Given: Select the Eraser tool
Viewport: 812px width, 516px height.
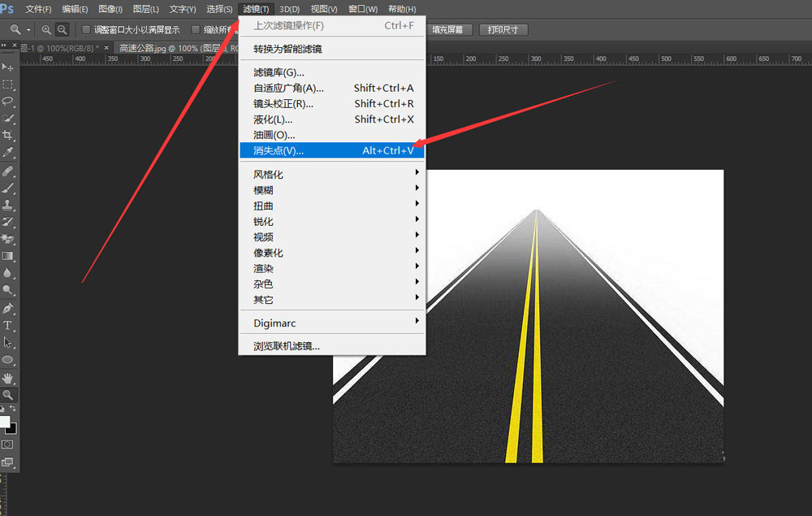Looking at the screenshot, I should 8,239.
